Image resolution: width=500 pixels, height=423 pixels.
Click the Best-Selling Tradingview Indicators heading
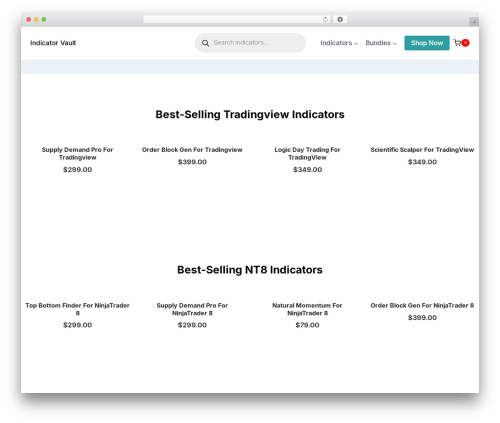pos(250,114)
